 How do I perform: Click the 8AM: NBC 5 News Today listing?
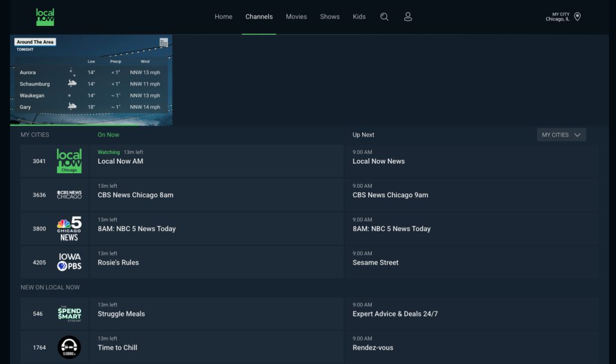click(137, 228)
